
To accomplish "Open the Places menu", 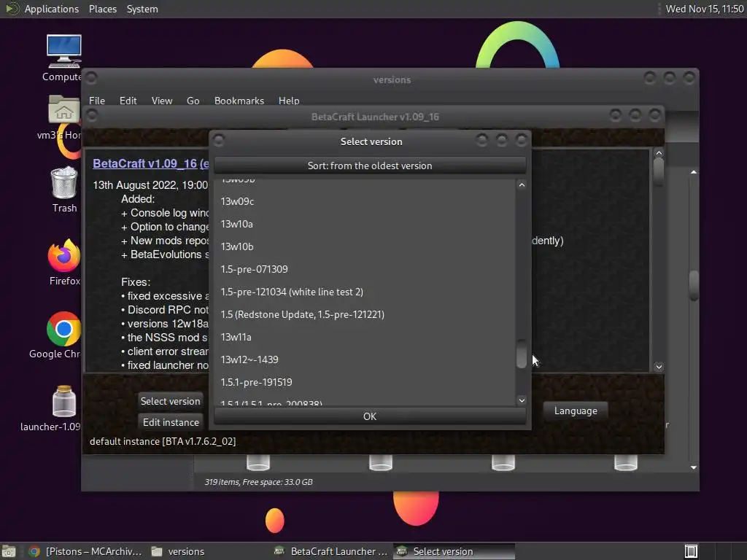I will click(x=102, y=9).
